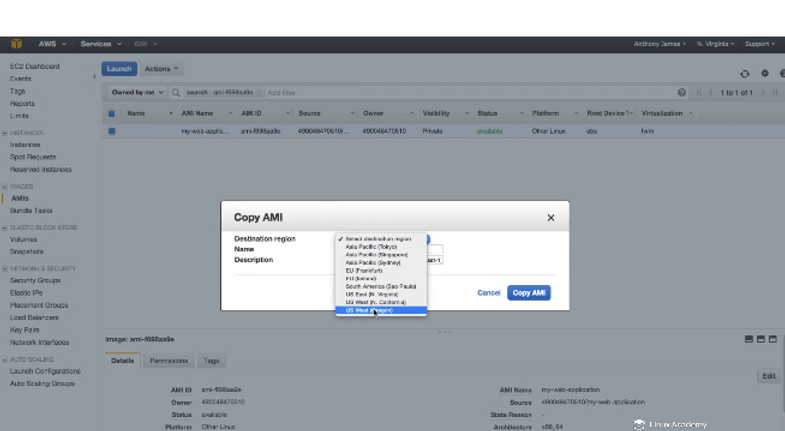Open the Owned by me filter dropdown

pyautogui.click(x=137, y=93)
